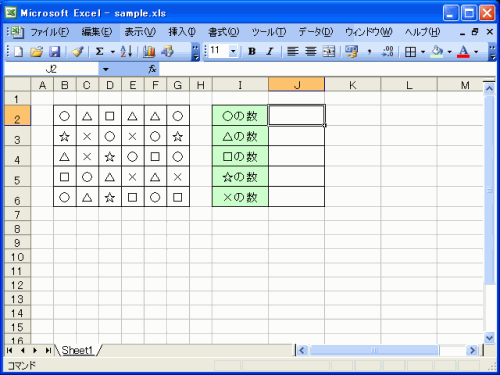Open the ファイル(F) menu
The image size is (500, 375).
point(50,32)
